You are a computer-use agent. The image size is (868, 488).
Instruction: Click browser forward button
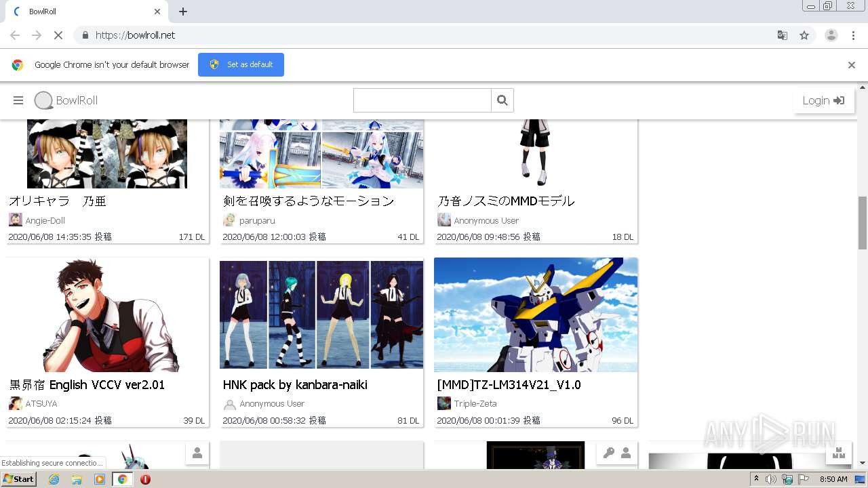pos(37,35)
